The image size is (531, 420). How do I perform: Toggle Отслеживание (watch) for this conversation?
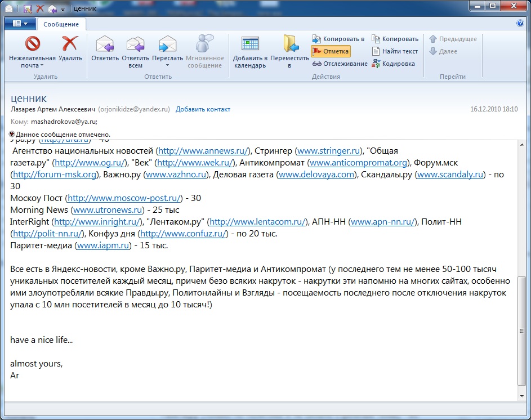point(340,64)
